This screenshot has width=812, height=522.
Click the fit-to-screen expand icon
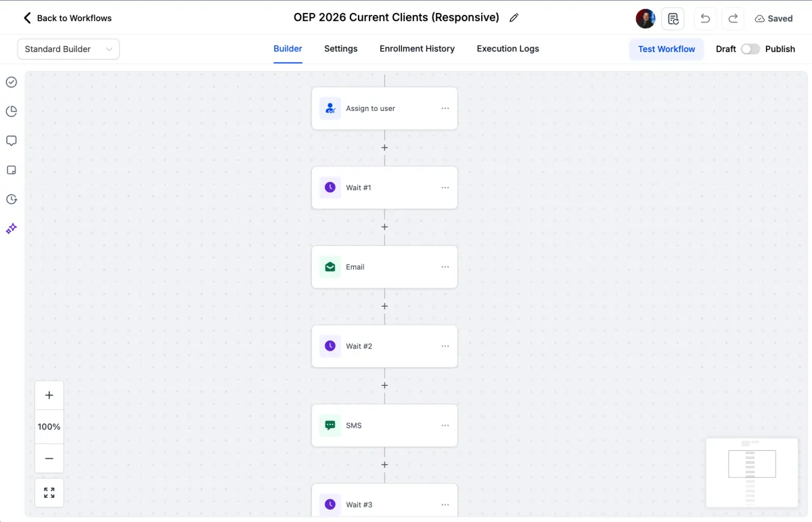[x=49, y=493]
